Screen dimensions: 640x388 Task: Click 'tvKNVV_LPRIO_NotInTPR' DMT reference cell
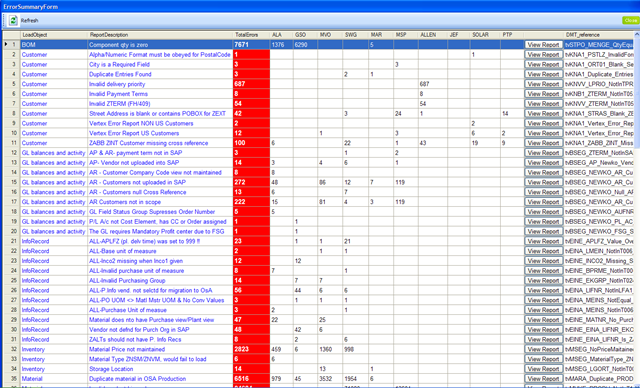pos(599,84)
